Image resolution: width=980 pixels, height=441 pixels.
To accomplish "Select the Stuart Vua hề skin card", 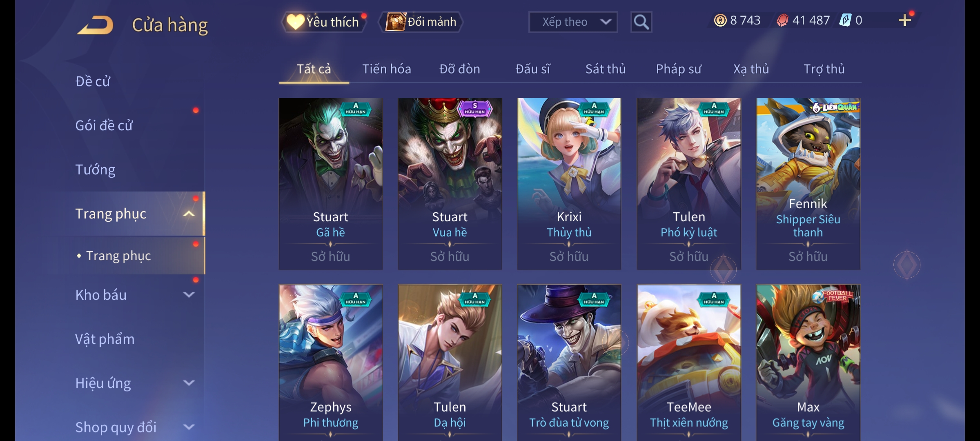I will click(x=450, y=184).
